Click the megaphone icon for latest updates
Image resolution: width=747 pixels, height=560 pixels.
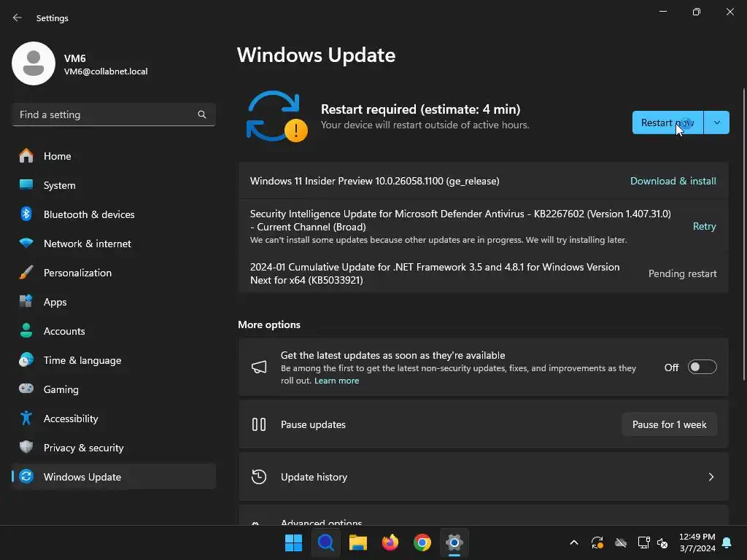click(259, 367)
